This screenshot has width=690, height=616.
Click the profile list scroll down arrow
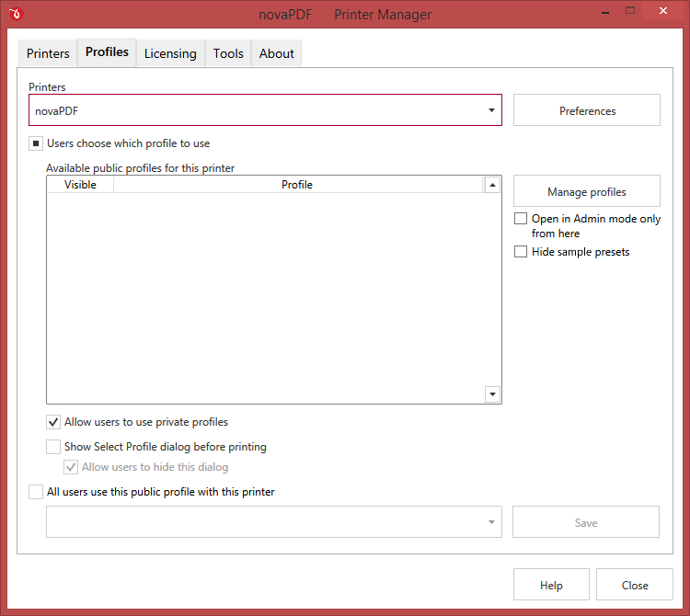pos(492,394)
